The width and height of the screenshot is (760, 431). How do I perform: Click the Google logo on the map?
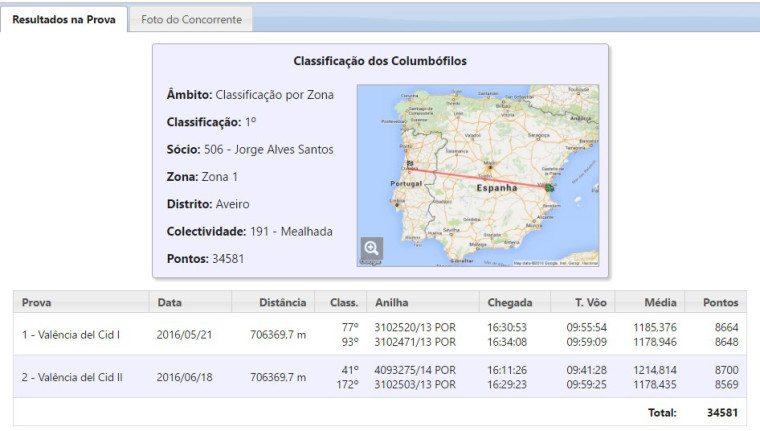[x=370, y=263]
